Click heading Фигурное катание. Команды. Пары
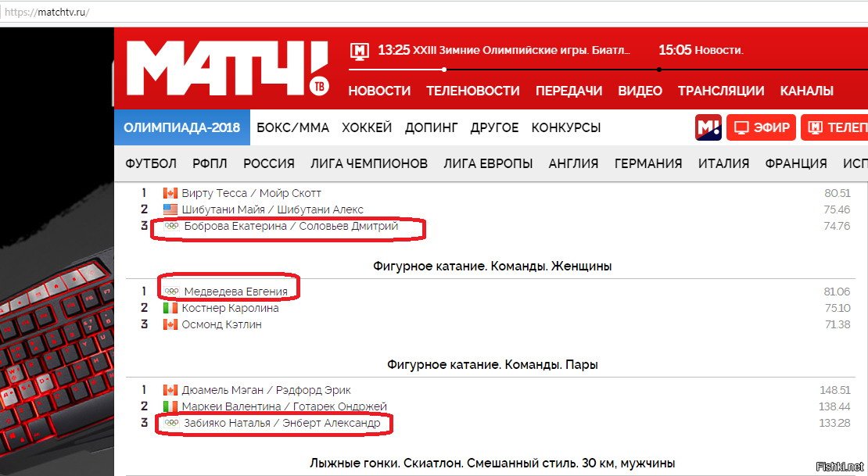Image resolution: width=868 pixels, height=476 pixels. [x=492, y=365]
